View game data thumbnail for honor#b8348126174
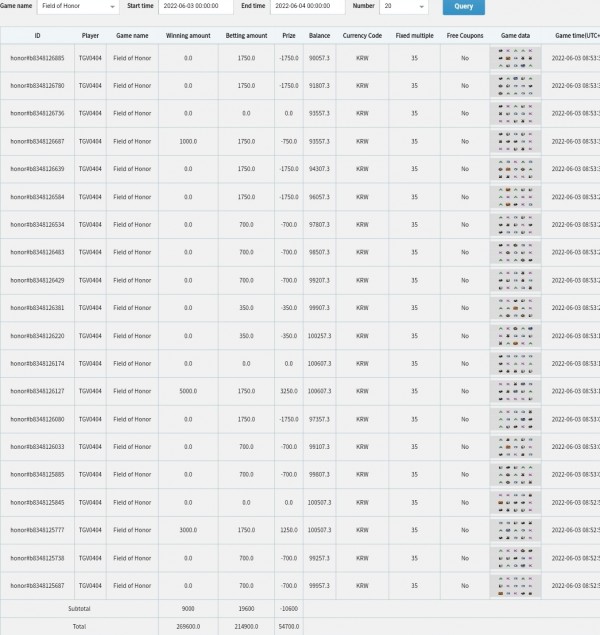Image resolution: width=600 pixels, height=635 pixels. 515,363
